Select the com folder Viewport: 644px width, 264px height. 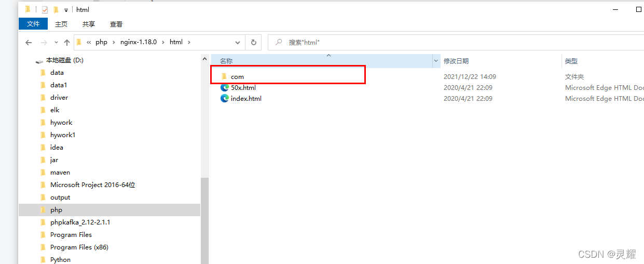[237, 76]
